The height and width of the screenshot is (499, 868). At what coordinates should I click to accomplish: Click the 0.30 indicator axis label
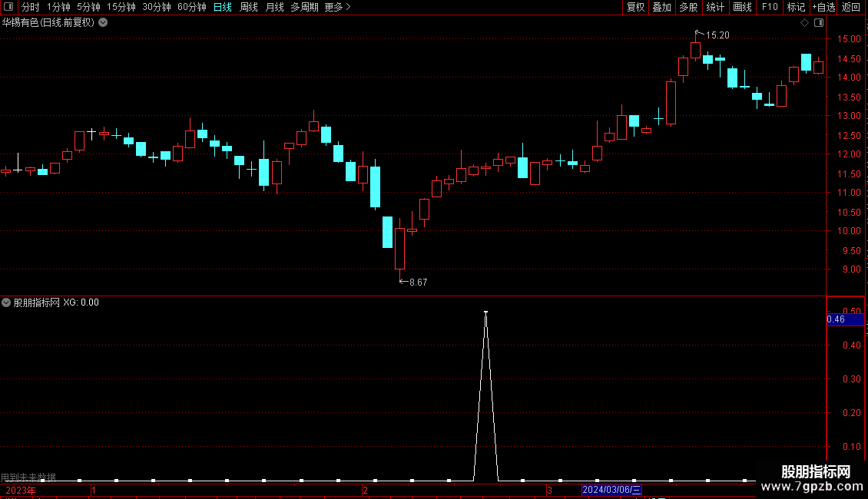click(851, 379)
